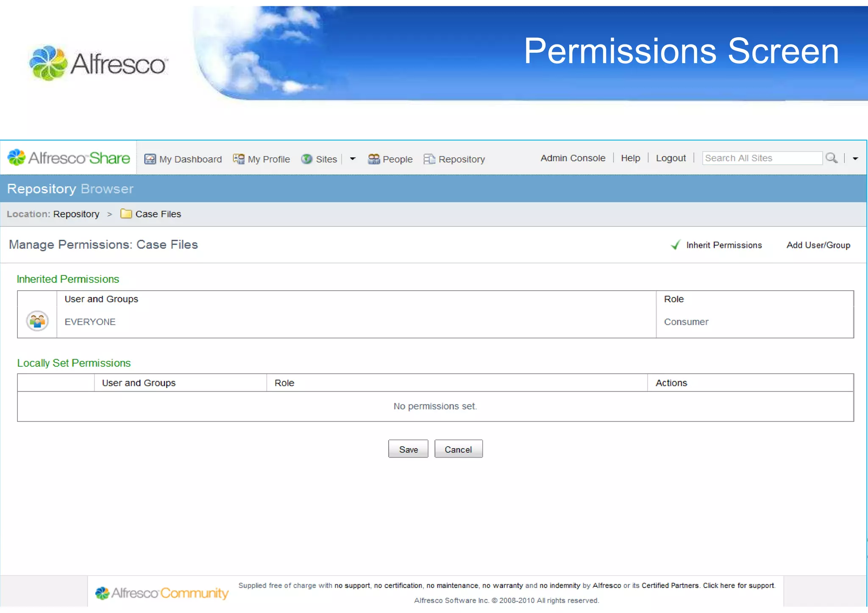Click the My Dashboard icon

pyautogui.click(x=150, y=159)
